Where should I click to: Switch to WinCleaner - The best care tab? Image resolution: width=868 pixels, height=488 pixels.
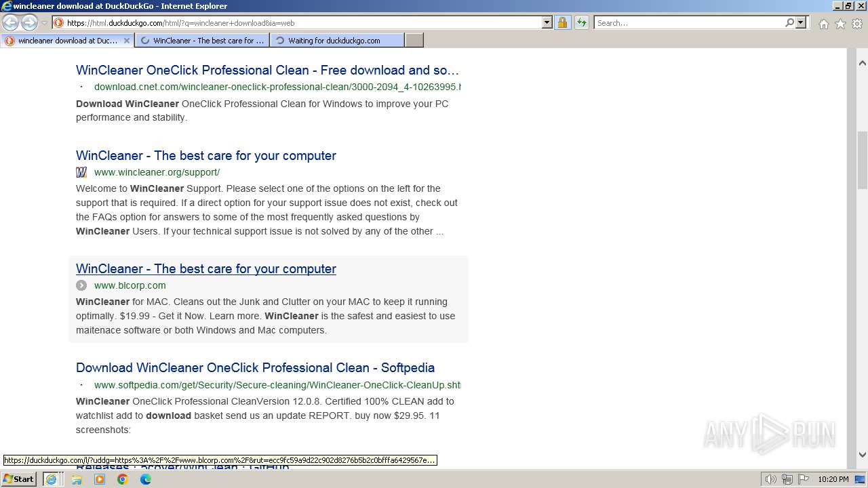click(202, 41)
